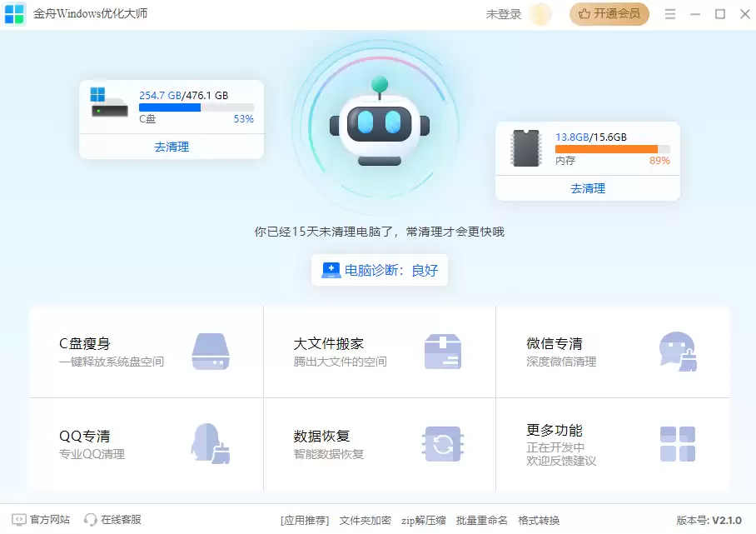
Task: Click 智能数据恢复 subtitle
Action: (328, 454)
